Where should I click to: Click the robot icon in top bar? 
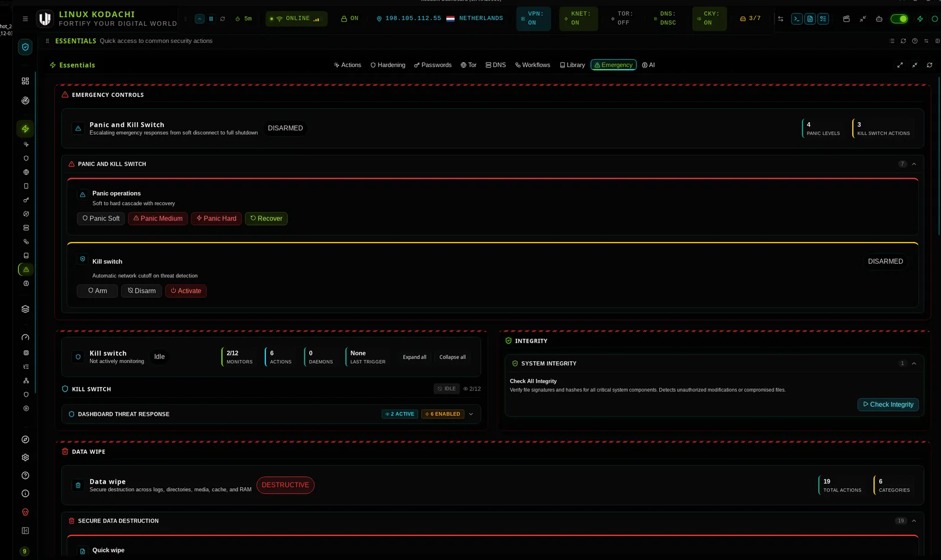click(x=879, y=19)
